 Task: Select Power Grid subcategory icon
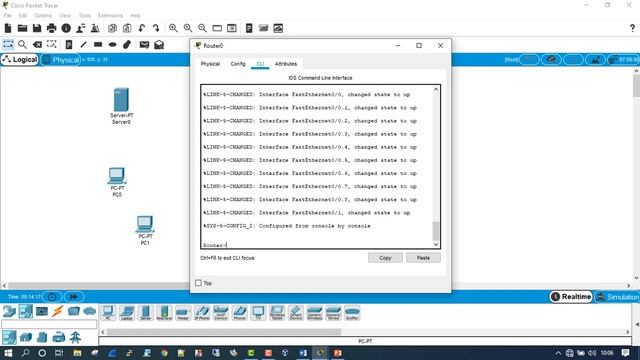(75, 338)
